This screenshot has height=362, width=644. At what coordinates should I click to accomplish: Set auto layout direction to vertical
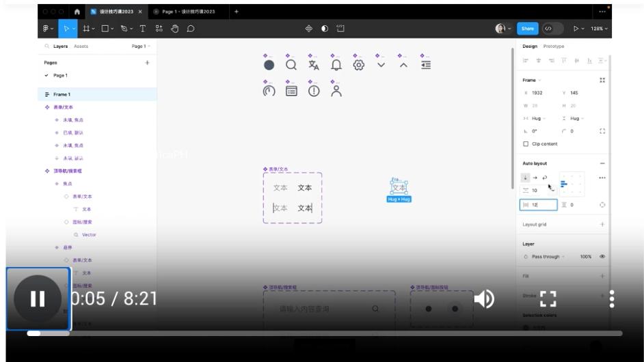coord(525,178)
